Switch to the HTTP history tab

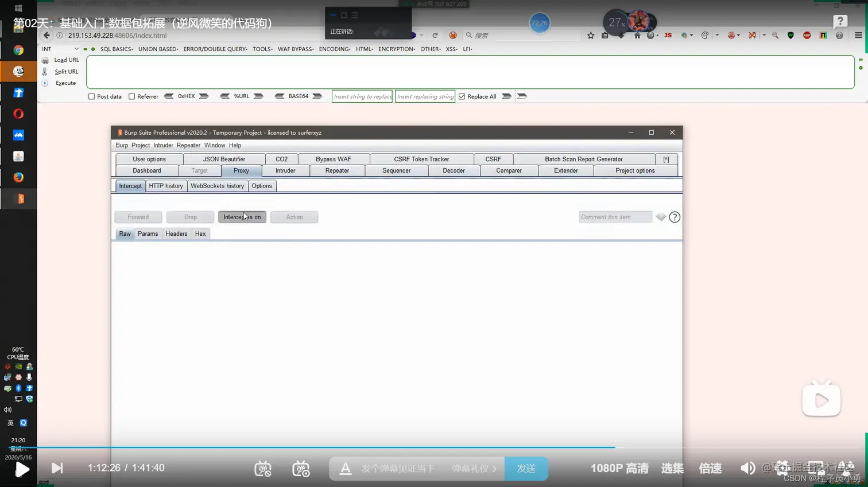tap(166, 186)
